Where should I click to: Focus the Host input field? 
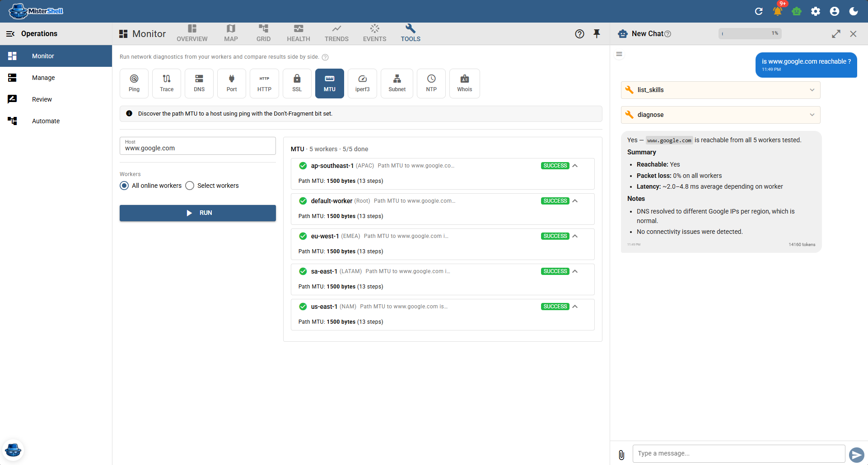pyautogui.click(x=198, y=146)
